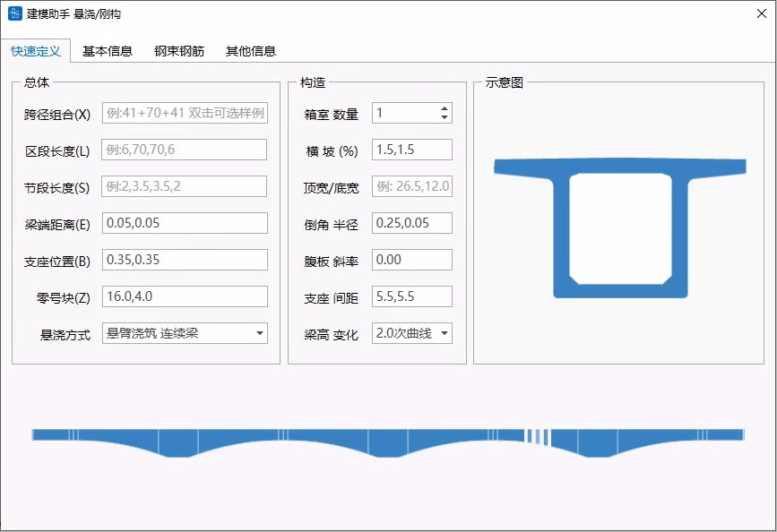This screenshot has height=532, width=777.
Task: Click the 区段长度(L) label
Action: click(57, 151)
